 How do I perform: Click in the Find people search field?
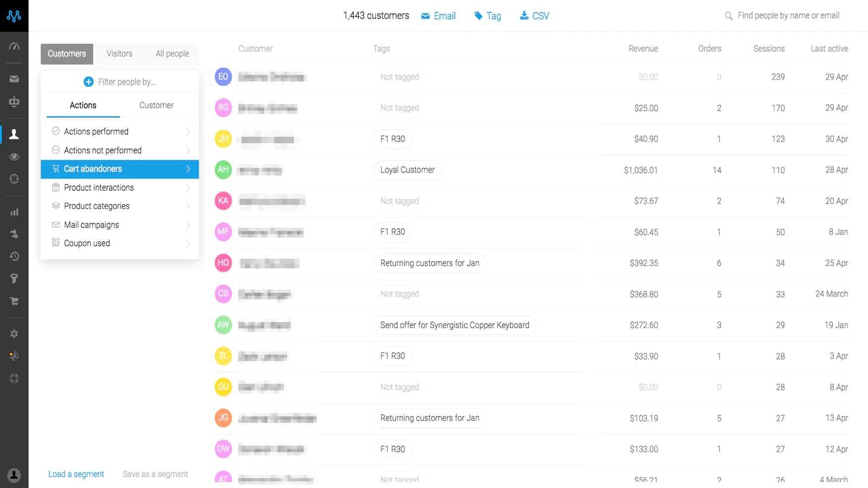(x=788, y=16)
